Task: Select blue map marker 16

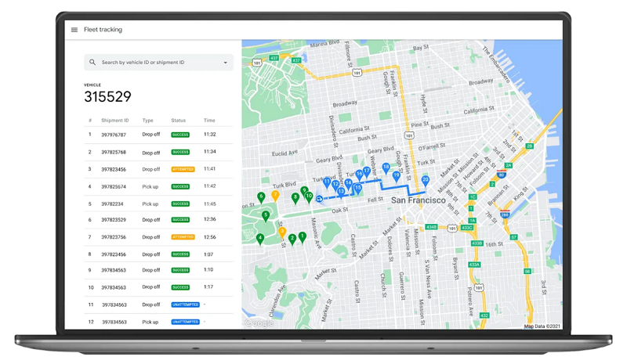Action: tap(359, 175)
